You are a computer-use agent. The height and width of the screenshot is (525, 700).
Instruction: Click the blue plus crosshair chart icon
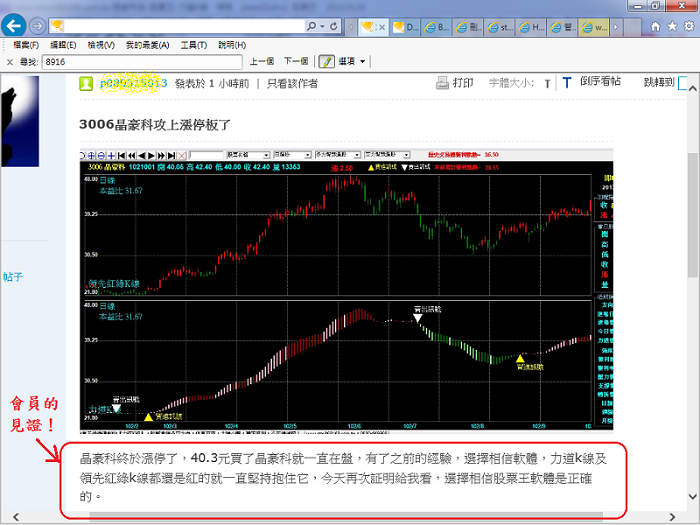[x=111, y=155]
